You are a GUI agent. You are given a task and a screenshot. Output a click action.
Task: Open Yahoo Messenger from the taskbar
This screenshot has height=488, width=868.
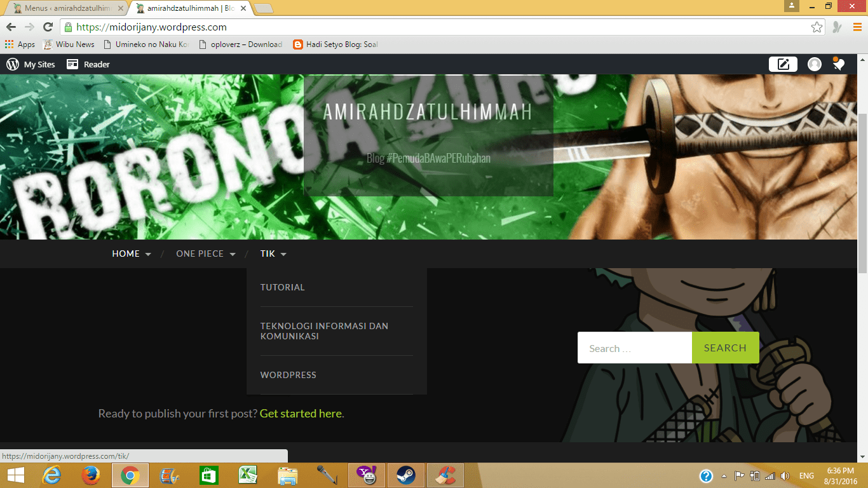pos(367,475)
